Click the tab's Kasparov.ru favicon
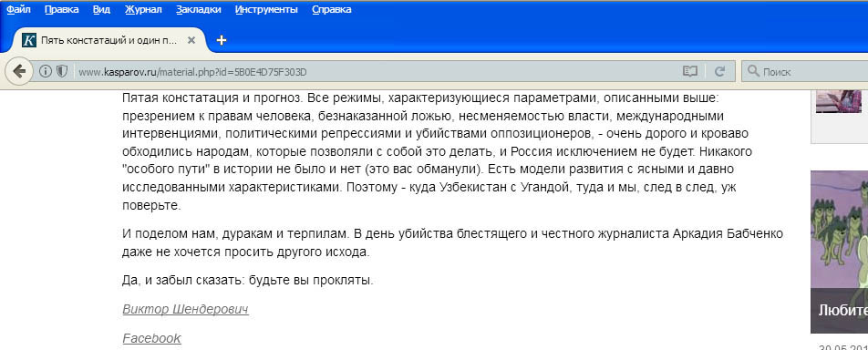Image resolution: width=868 pixels, height=350 pixels. click(29, 40)
